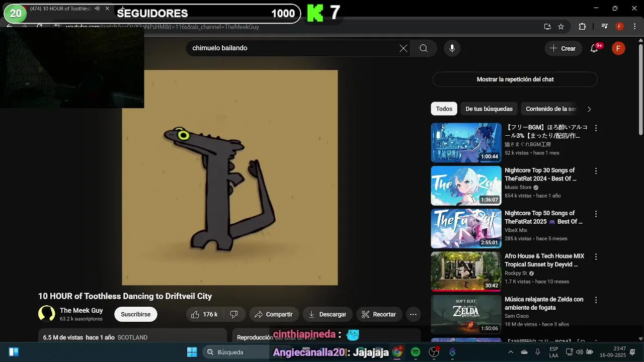Open OBS Studio from the taskbar

pyautogui.click(x=434, y=352)
